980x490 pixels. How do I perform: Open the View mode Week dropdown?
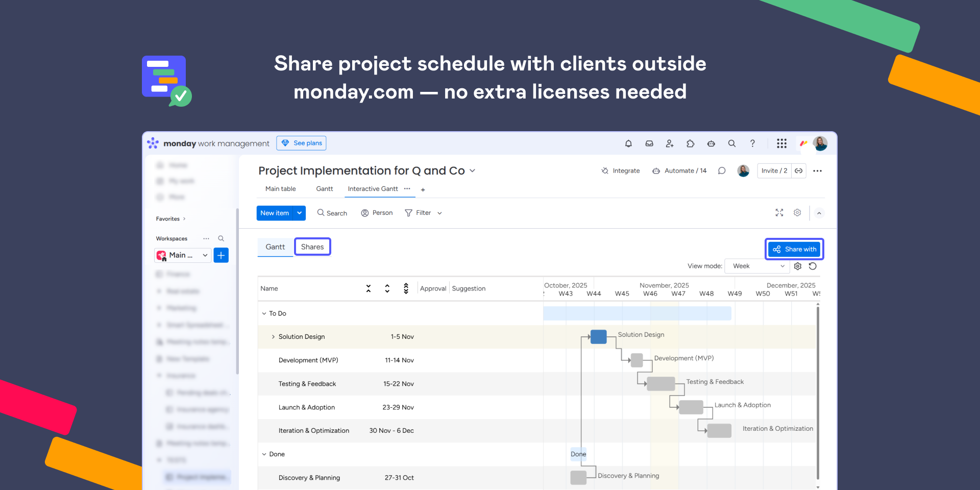click(x=757, y=266)
